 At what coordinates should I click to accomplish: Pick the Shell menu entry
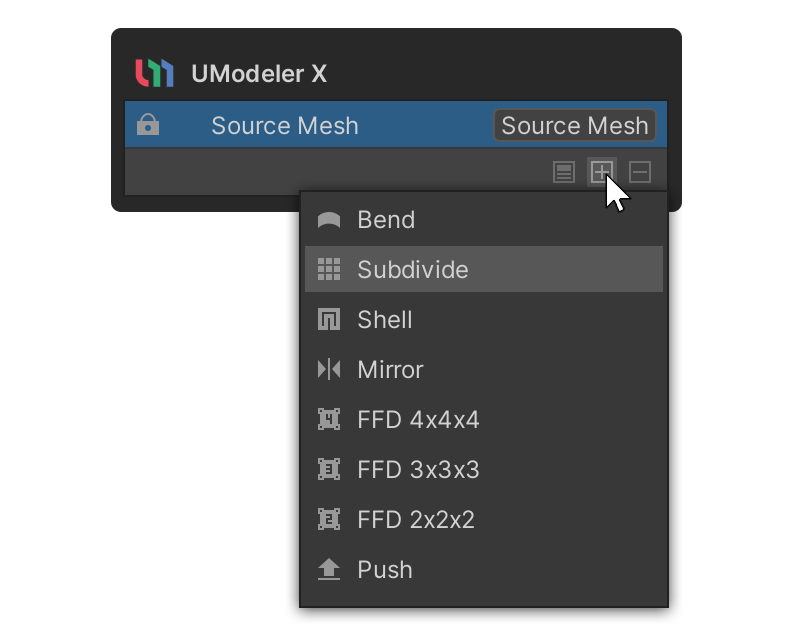coord(385,320)
